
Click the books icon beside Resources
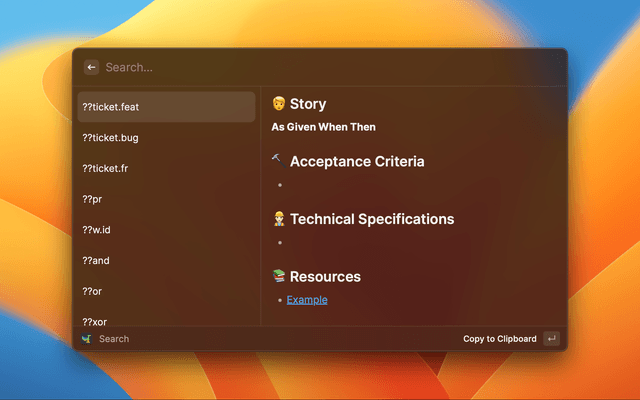(279, 276)
